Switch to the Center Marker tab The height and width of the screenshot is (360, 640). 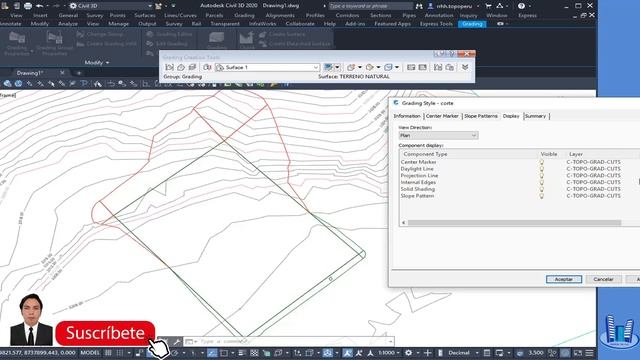pos(442,116)
